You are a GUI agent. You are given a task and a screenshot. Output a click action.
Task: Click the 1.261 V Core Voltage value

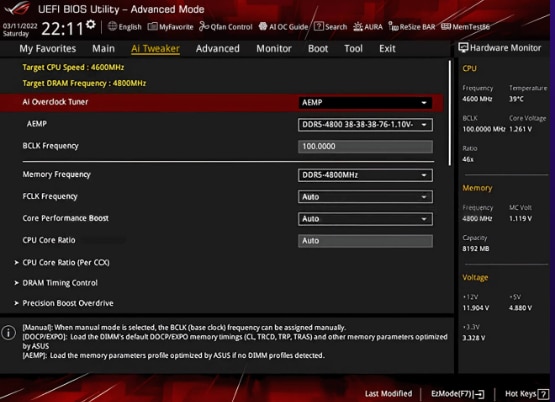click(x=520, y=129)
